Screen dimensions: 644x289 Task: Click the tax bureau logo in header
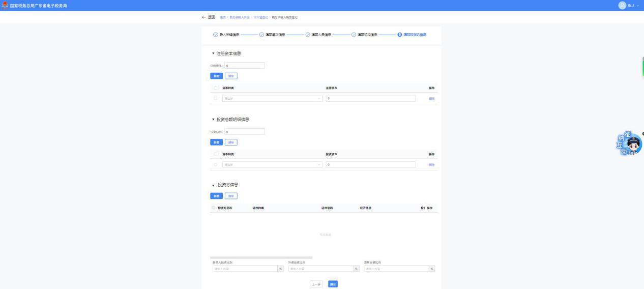point(5,5)
